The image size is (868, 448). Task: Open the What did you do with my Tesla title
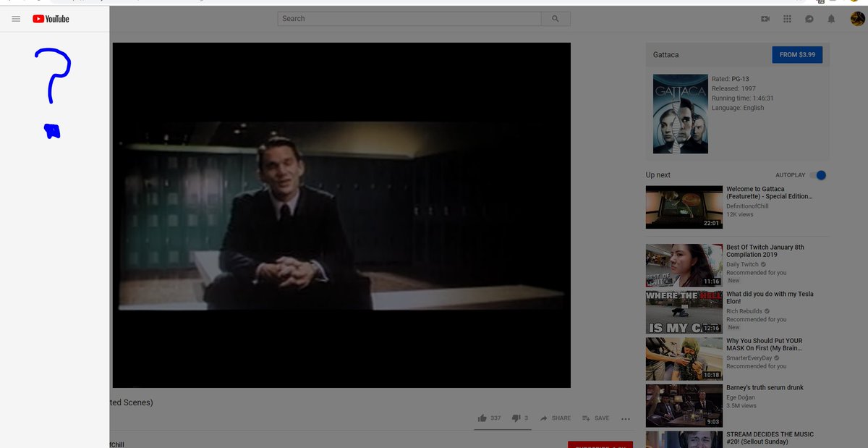[x=770, y=297]
